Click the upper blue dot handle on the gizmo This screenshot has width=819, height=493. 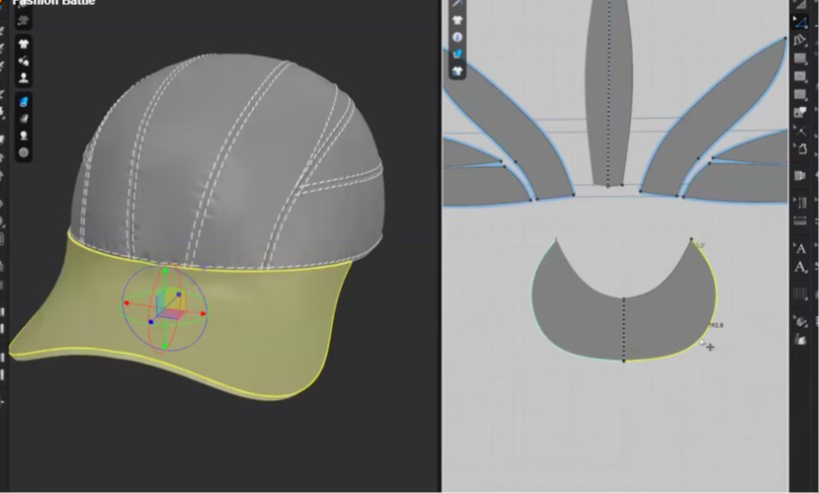(179, 295)
